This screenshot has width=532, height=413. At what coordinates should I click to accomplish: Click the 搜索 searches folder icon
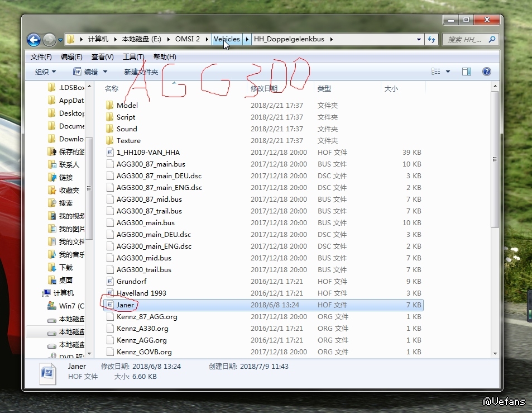click(x=52, y=203)
